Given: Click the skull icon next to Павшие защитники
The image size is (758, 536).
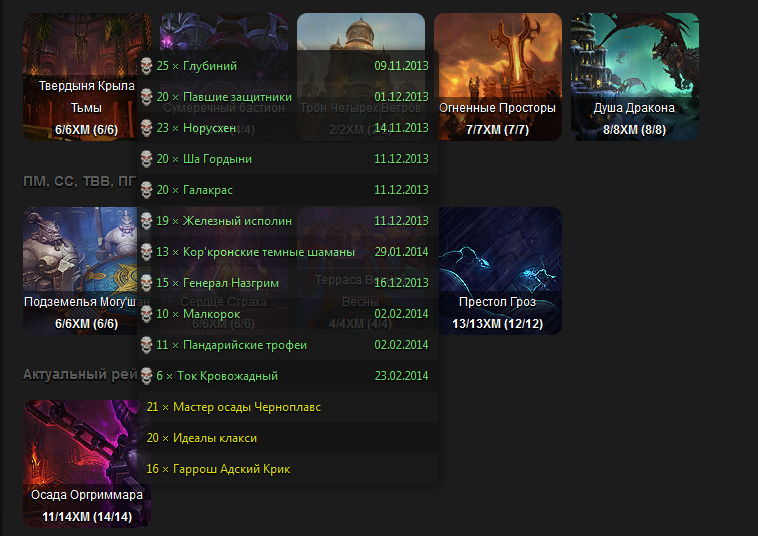Looking at the screenshot, I should (x=146, y=97).
